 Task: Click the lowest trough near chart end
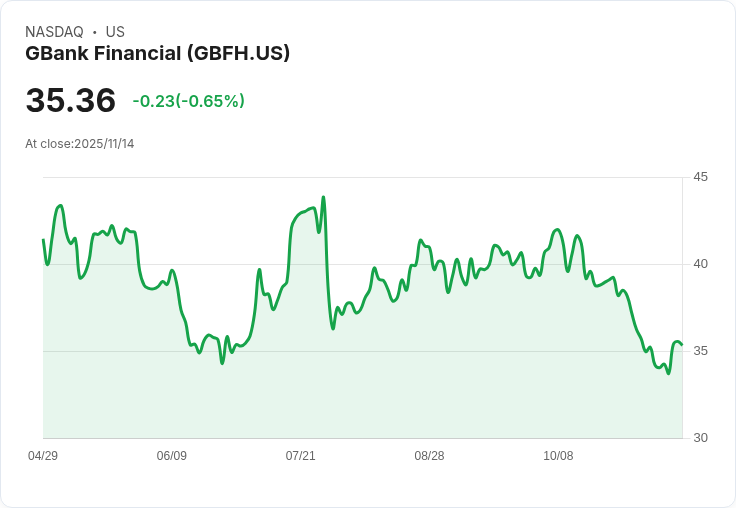click(x=668, y=373)
